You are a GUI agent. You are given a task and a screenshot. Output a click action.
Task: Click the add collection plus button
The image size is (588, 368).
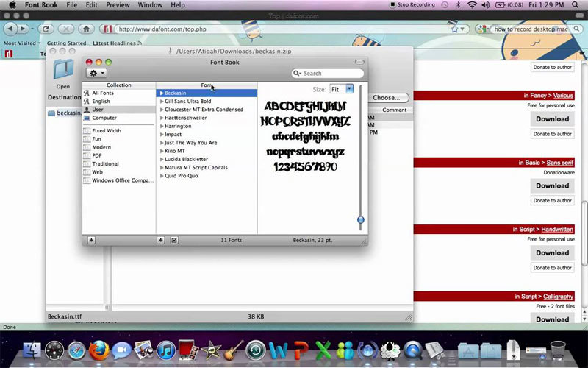91,240
